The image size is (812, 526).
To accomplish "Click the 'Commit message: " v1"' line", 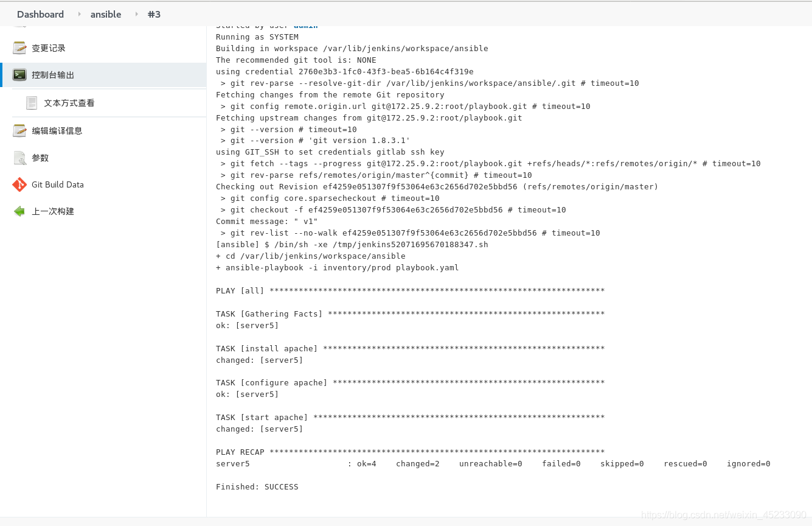I will pos(267,222).
